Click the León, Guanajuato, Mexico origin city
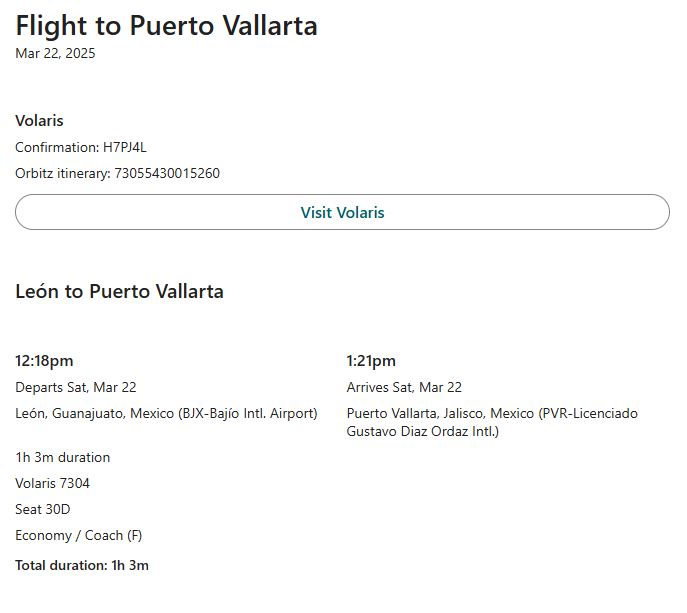 (94, 413)
